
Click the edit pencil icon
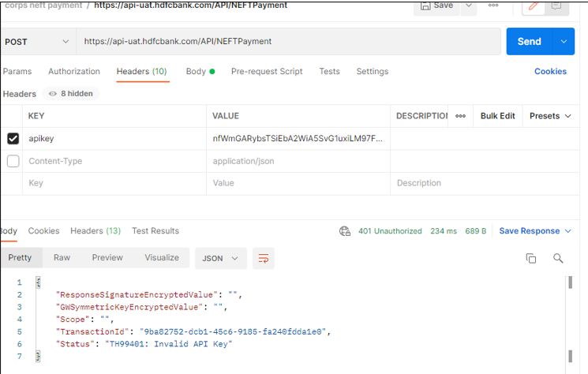[534, 6]
